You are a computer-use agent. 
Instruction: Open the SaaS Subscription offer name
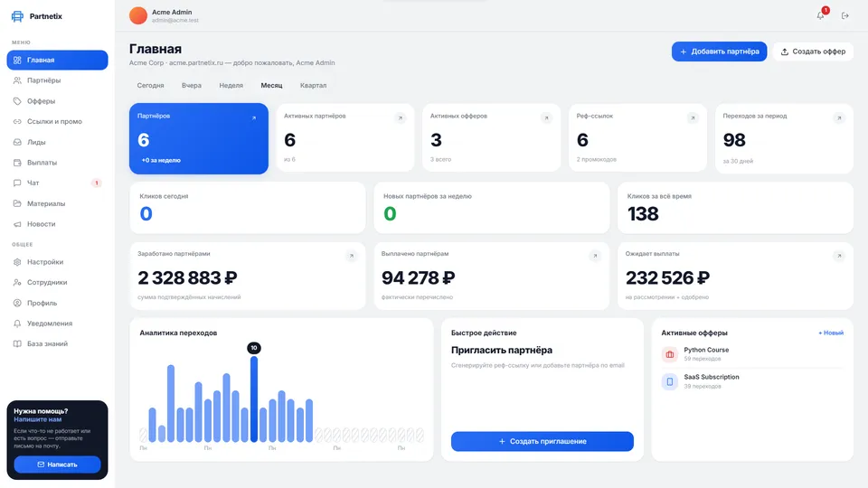tap(712, 377)
